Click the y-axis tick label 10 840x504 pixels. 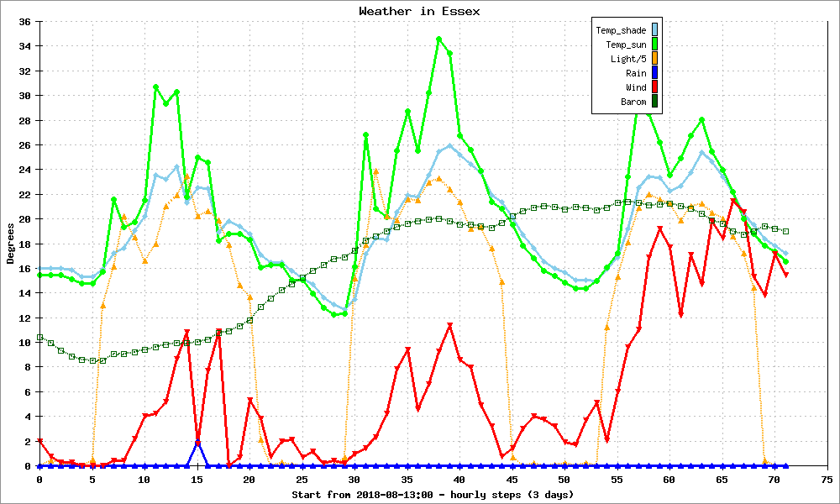point(24,343)
